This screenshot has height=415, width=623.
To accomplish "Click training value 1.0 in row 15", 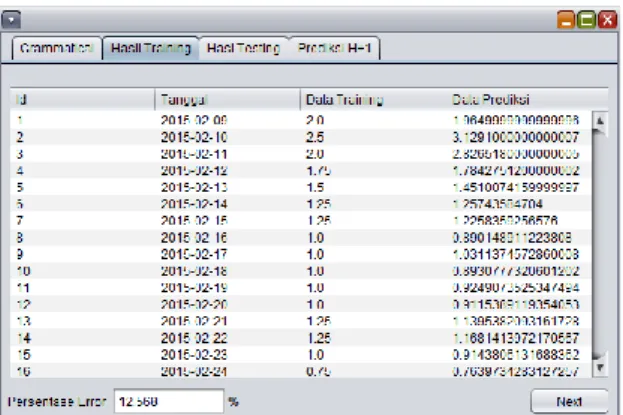I will pos(315,355).
